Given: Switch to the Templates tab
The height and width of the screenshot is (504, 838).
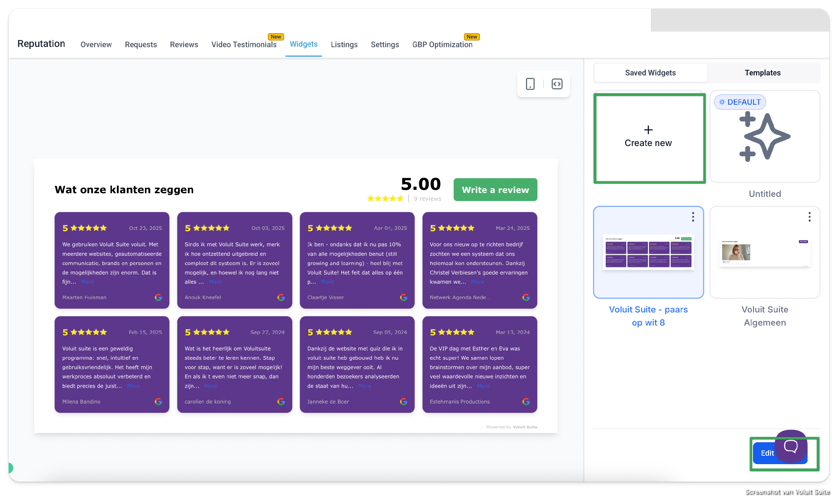Looking at the screenshot, I should click(762, 73).
